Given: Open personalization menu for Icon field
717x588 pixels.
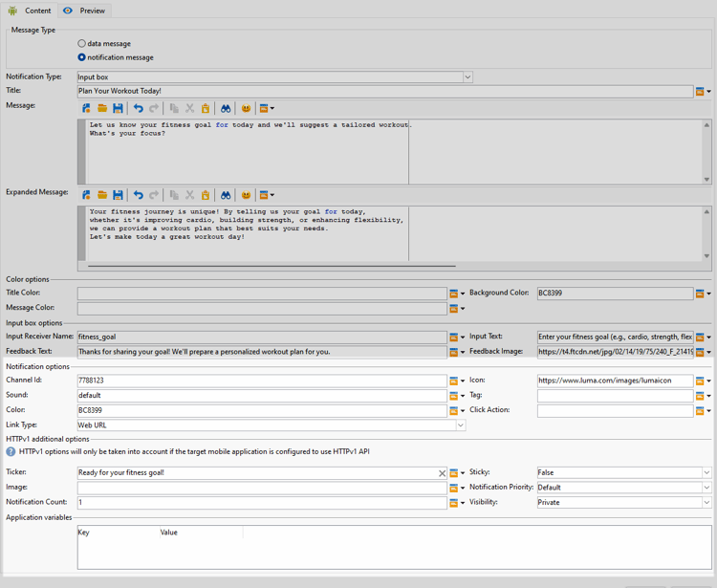Looking at the screenshot, I should pyautogui.click(x=703, y=381).
